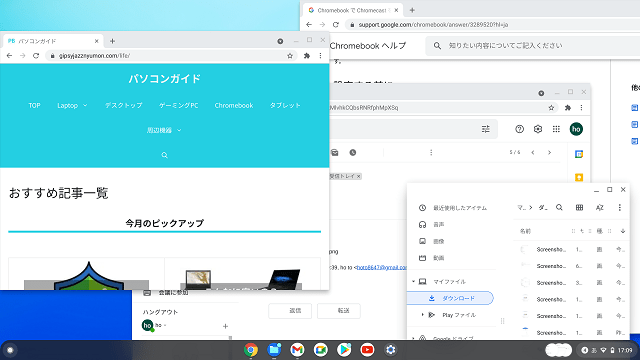Open ゲーミングPC menu item on パソコンガイド
This screenshot has height=360, width=640.
pos(178,105)
